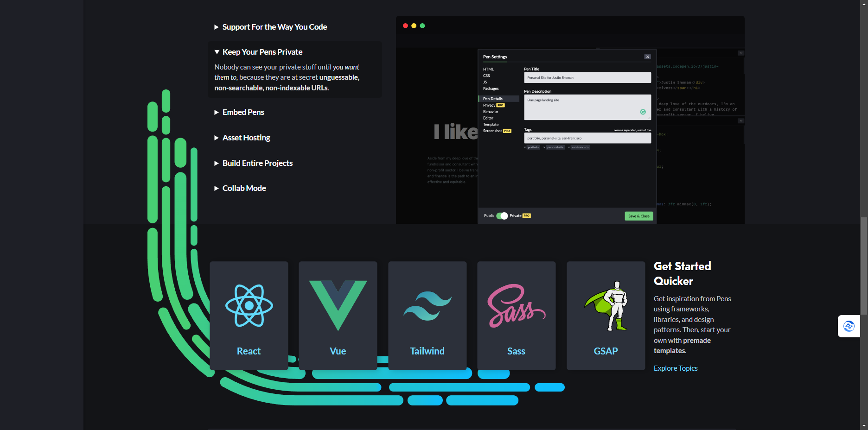Click the red traffic-light dot
Screen dimensions: 868x430
click(x=405, y=25)
